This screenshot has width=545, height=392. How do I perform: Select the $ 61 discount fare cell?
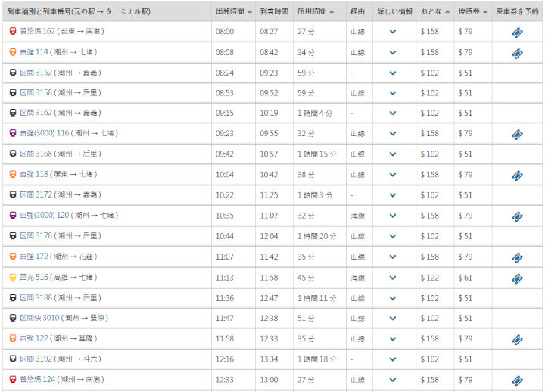465,278
